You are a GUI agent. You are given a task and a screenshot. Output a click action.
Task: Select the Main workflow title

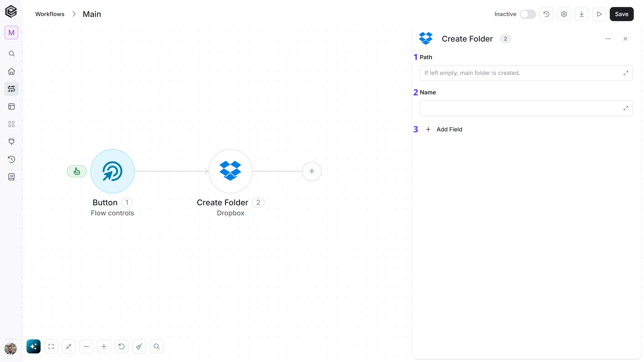92,14
